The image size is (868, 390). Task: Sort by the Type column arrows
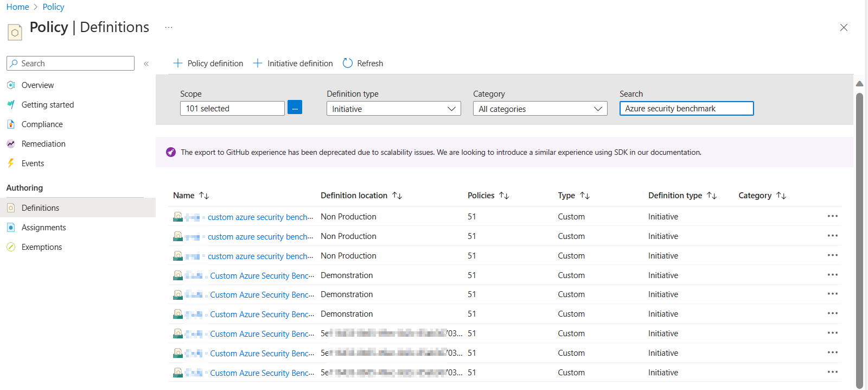tap(585, 196)
